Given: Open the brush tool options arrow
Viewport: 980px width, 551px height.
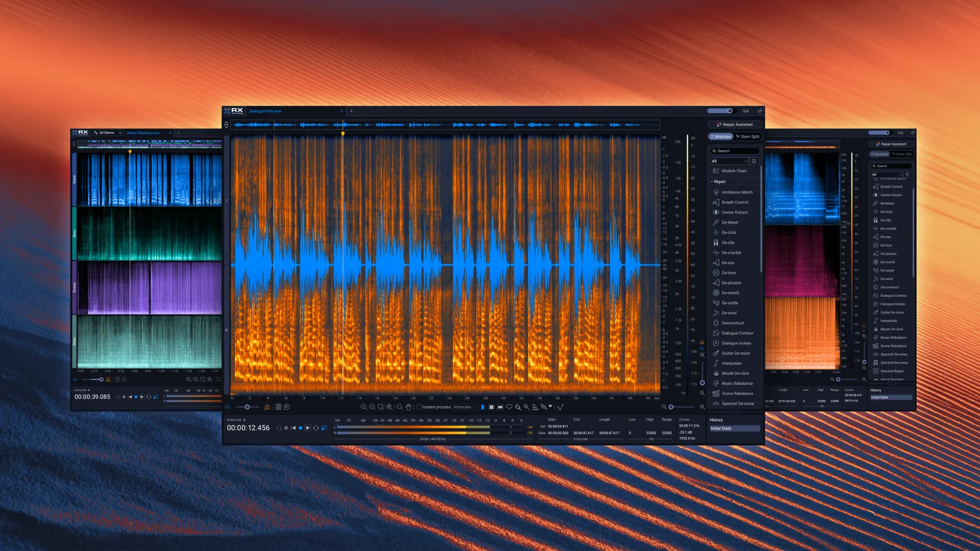Looking at the screenshot, I should [x=550, y=406].
